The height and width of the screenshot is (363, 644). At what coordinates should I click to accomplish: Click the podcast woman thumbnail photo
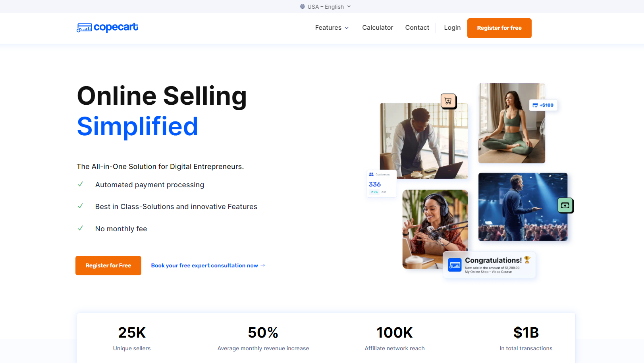tap(435, 229)
